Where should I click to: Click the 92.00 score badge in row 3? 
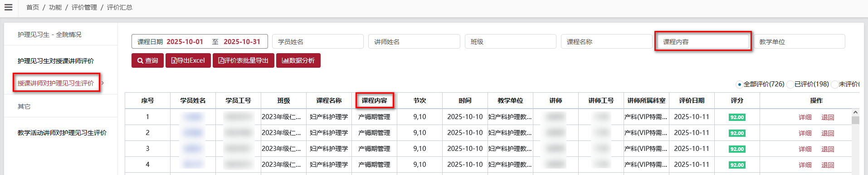tap(737, 149)
